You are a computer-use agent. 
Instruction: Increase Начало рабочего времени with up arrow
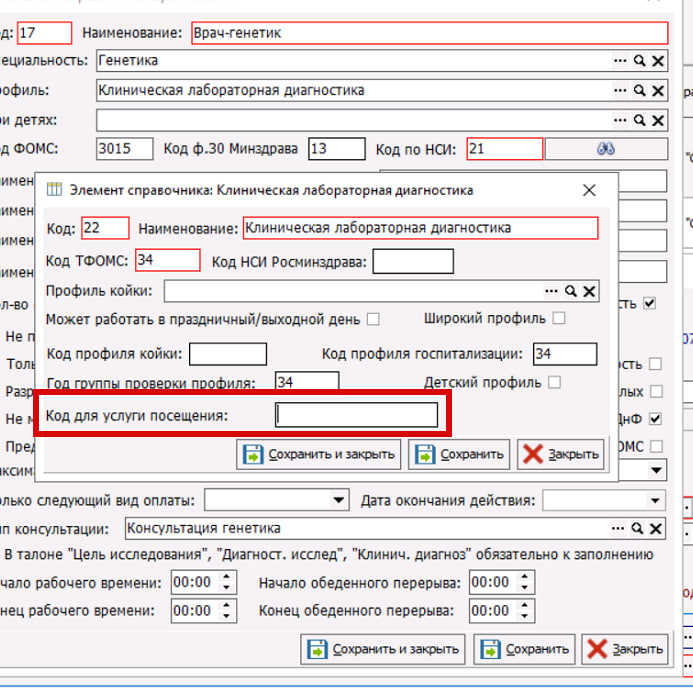coord(227,577)
